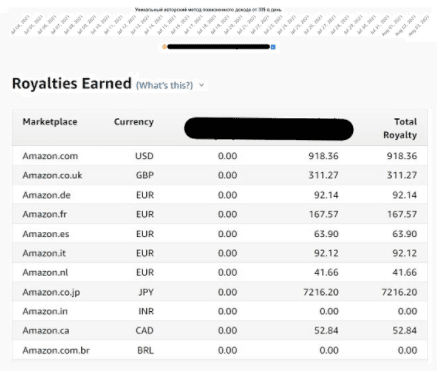This screenshot has height=371, width=437.
Task: Click the Total Royalty column header
Action: pos(400,128)
